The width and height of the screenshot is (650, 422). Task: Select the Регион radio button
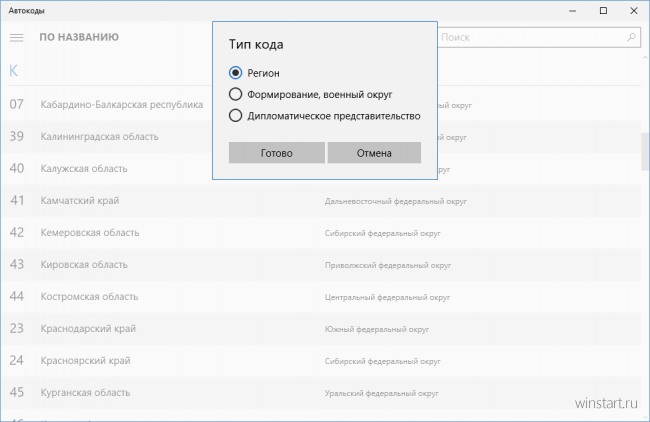(235, 73)
